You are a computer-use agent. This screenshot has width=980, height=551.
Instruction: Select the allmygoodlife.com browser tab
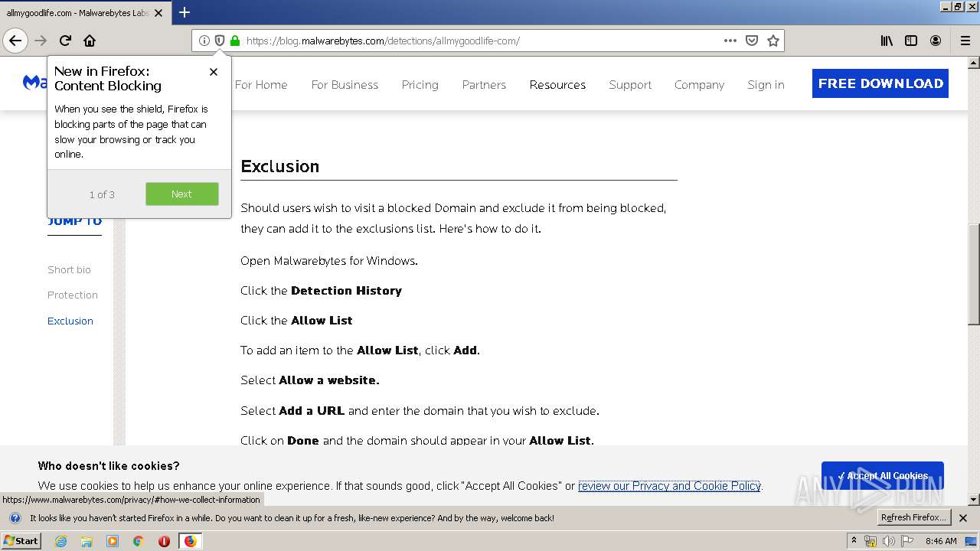[85, 12]
